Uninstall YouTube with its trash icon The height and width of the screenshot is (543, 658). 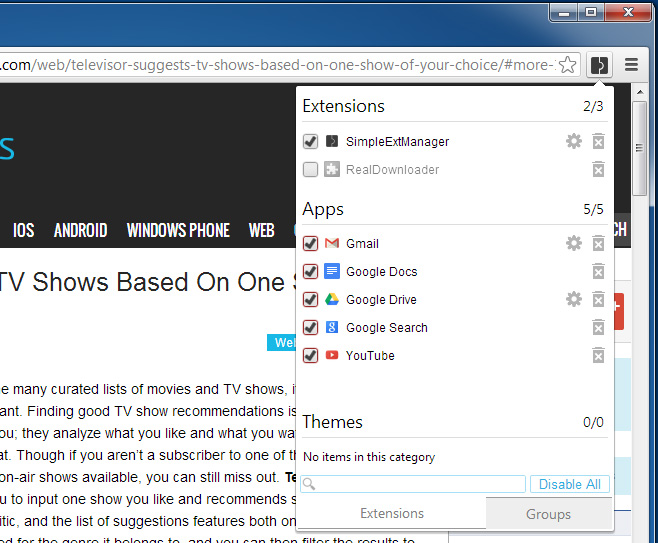[598, 356]
